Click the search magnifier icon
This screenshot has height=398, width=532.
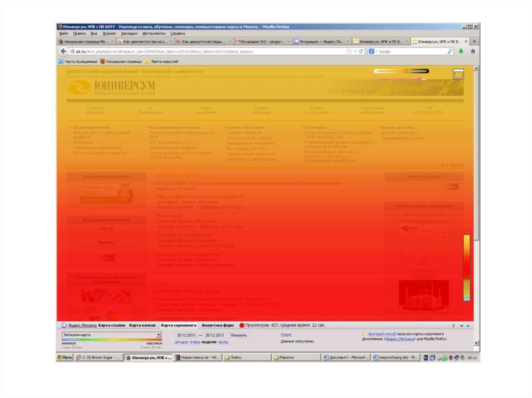tap(450, 51)
